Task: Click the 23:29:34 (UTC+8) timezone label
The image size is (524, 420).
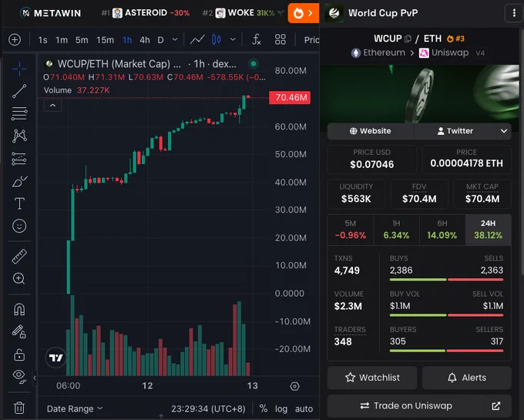Action: [x=208, y=408]
